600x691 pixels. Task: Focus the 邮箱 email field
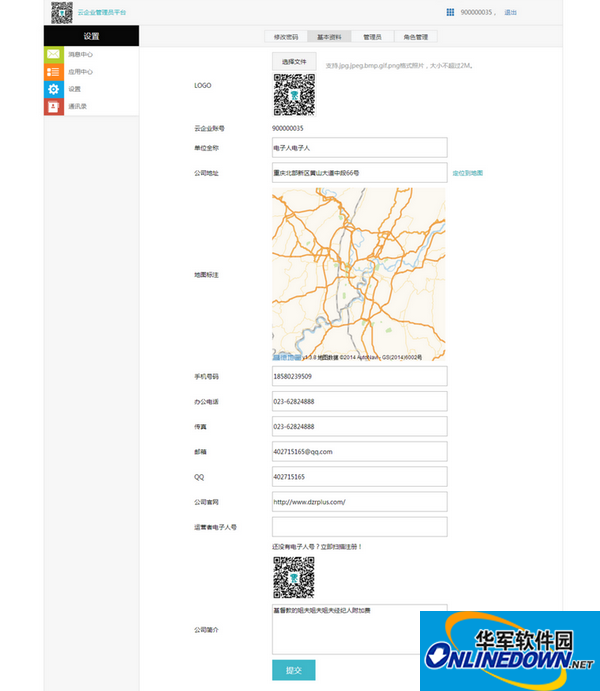[x=359, y=452]
